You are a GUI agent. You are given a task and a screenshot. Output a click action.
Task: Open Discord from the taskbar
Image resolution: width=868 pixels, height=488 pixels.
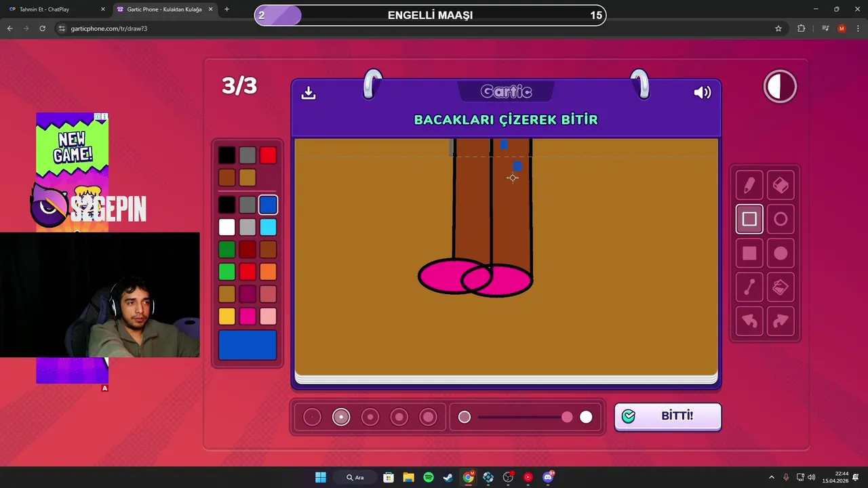[x=548, y=477]
